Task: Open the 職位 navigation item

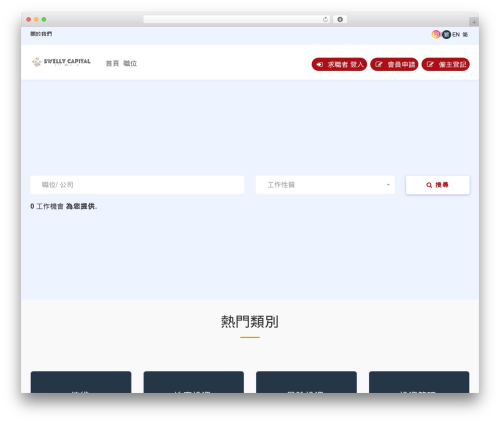Action: (130, 63)
